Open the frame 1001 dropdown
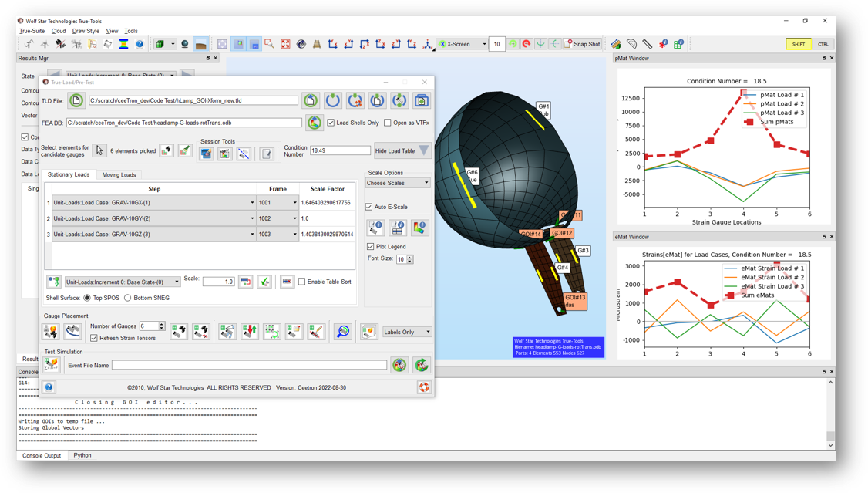Viewport: 868px width, 493px height. click(278, 203)
